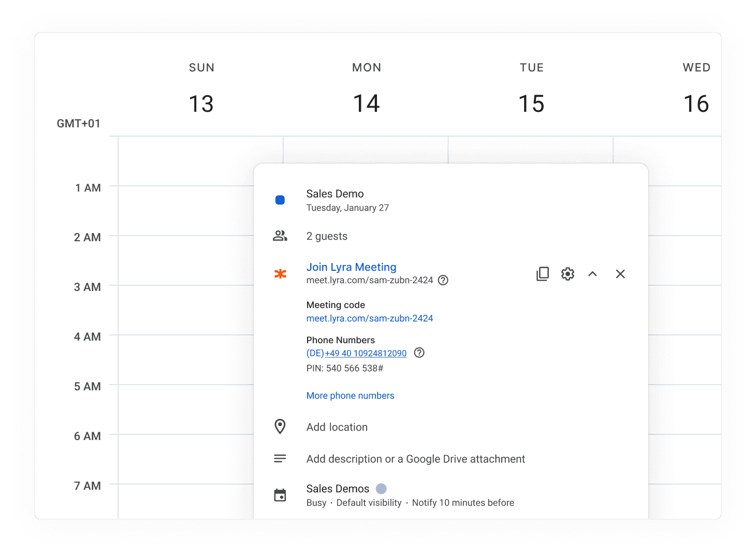The width and height of the screenshot is (756, 556).
Task: Click the help icon beside the German phone number
Action: pos(419,353)
